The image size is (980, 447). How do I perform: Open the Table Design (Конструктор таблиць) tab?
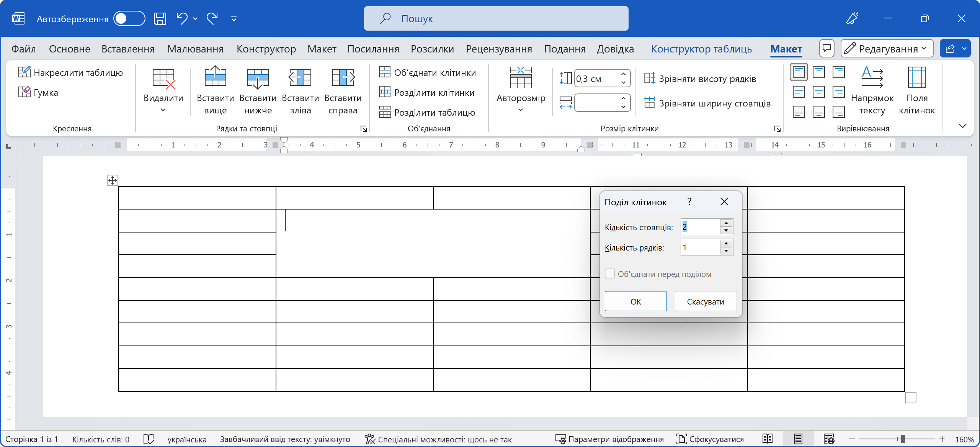point(701,49)
